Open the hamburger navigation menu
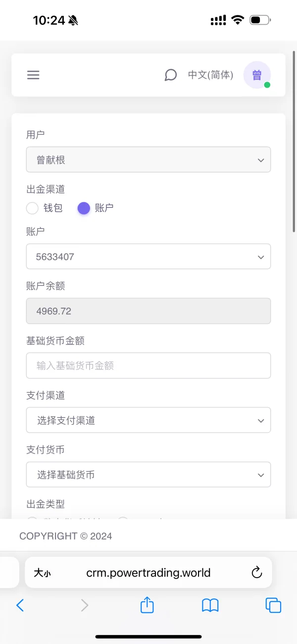 coord(33,75)
